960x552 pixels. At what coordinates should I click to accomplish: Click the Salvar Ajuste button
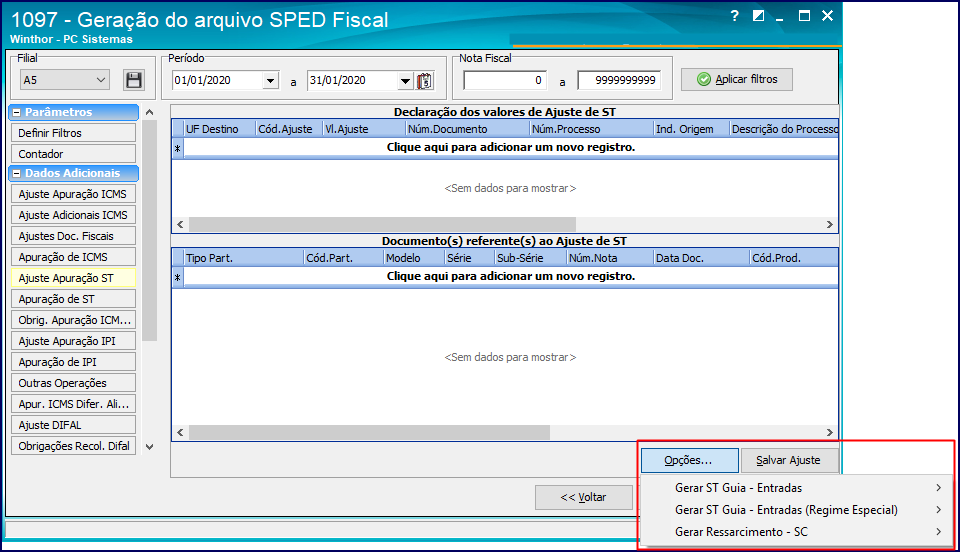point(789,460)
